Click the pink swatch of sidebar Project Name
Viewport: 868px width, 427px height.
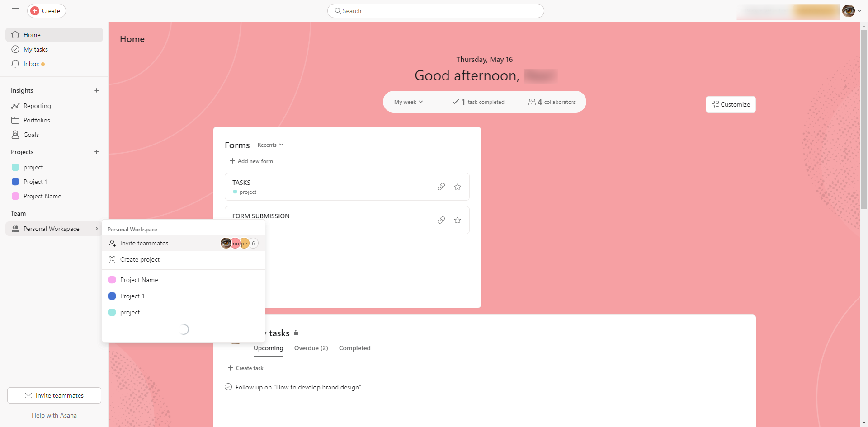pyautogui.click(x=15, y=196)
